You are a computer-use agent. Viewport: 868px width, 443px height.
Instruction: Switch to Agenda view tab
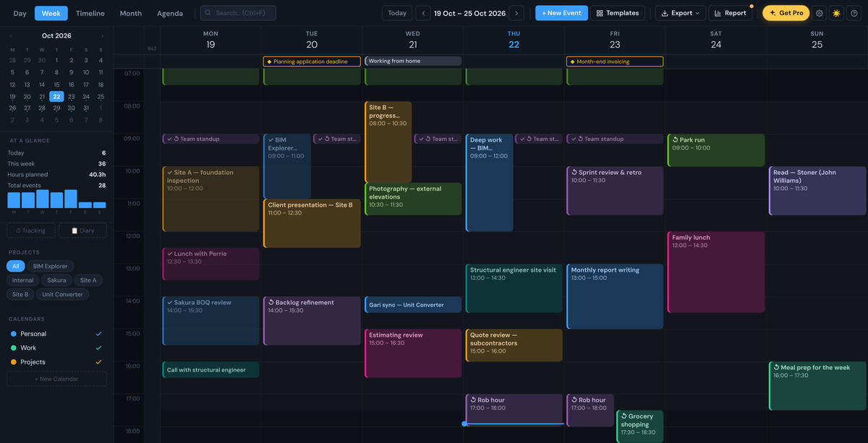click(x=170, y=13)
